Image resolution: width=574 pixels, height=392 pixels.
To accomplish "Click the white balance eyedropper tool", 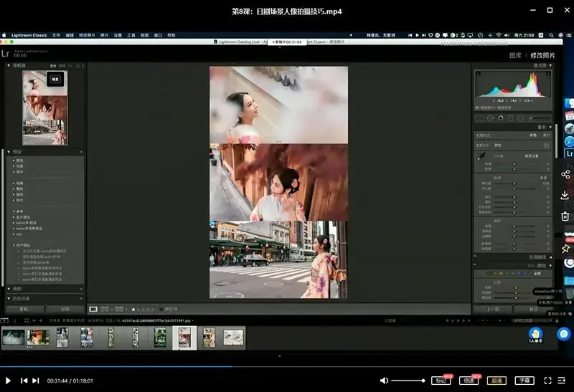I will (482, 156).
